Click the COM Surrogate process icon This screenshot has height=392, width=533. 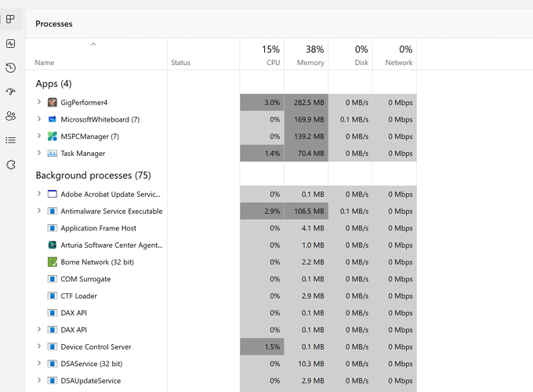(x=52, y=279)
